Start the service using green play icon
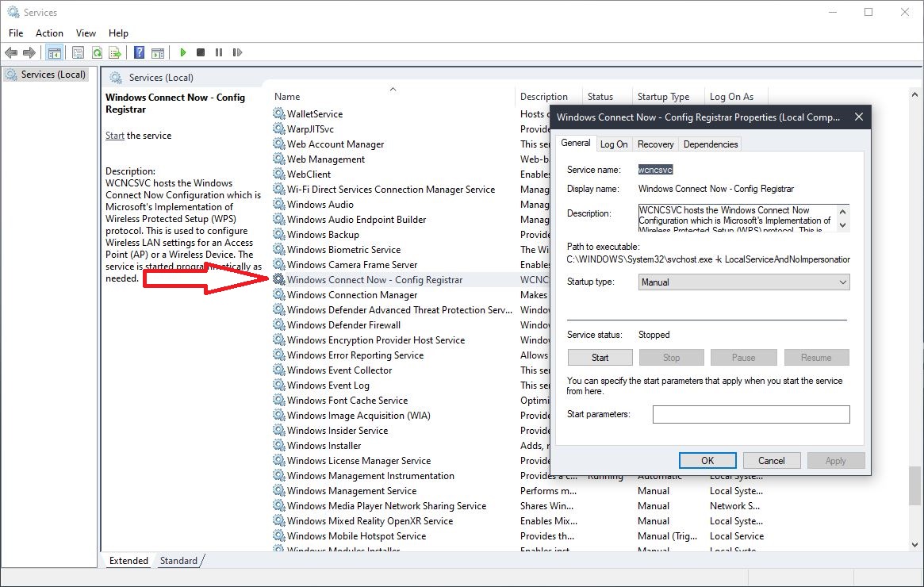Viewport: 924px width, 587px height. click(182, 52)
